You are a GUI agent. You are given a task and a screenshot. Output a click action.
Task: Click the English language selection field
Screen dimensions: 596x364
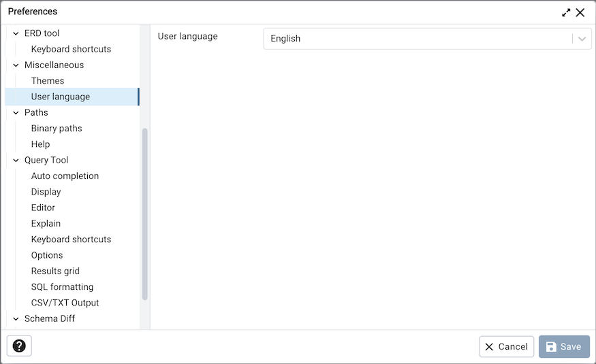pyautogui.click(x=417, y=39)
